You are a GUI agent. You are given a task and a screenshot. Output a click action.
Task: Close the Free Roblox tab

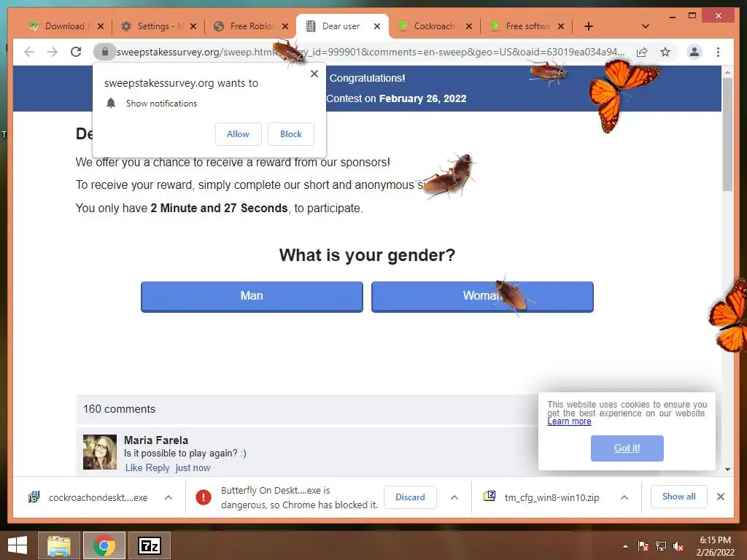point(285,26)
